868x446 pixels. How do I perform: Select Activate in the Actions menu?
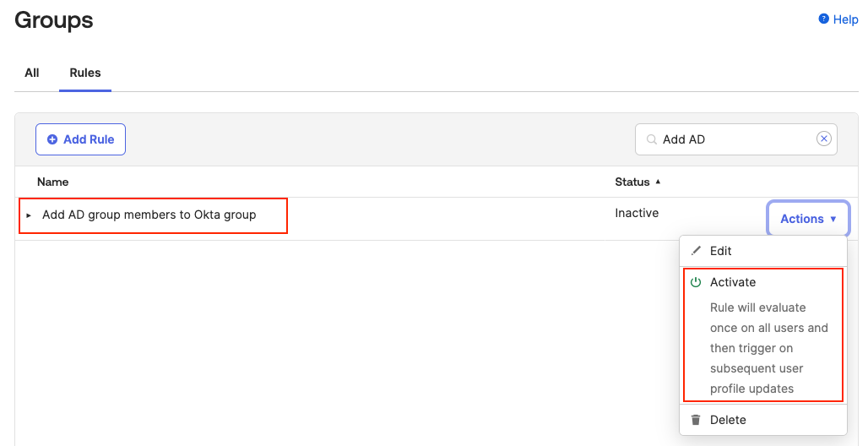point(733,282)
